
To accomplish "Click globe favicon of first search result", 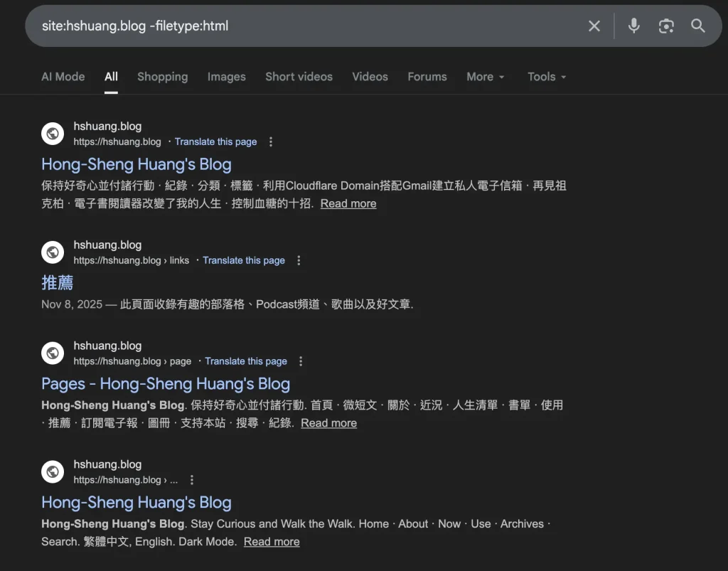I will click(53, 134).
